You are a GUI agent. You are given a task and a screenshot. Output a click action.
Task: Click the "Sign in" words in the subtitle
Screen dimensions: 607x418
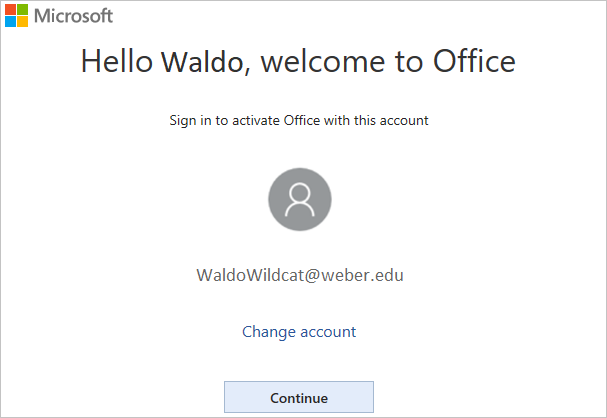click(192, 121)
